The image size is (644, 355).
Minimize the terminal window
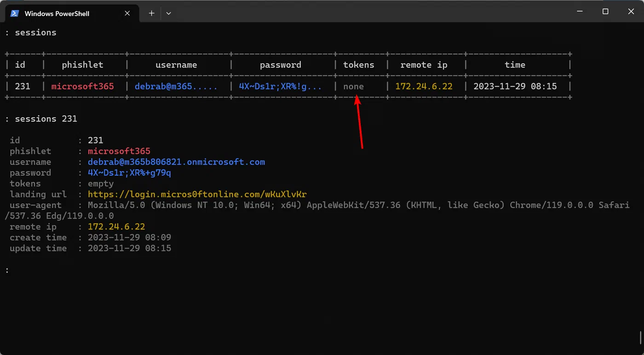pos(580,11)
